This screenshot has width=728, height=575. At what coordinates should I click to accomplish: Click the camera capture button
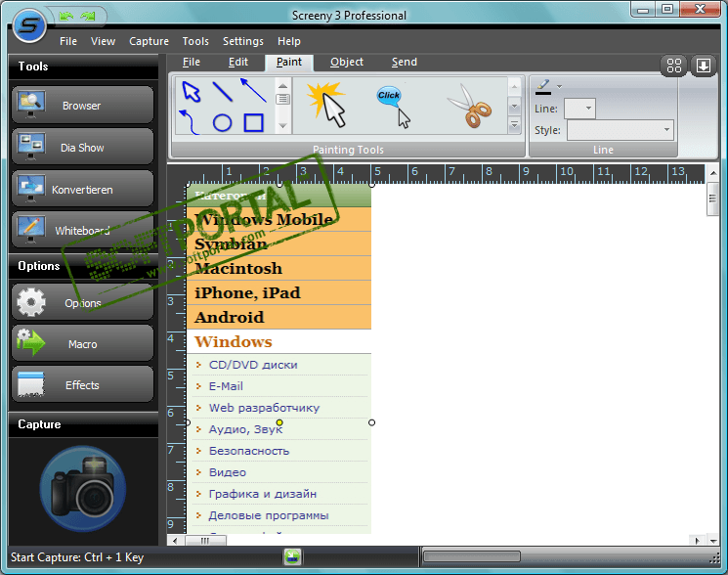(83, 489)
